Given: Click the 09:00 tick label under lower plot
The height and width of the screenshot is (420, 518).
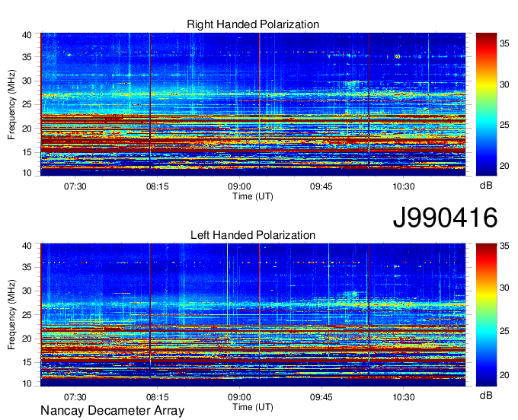Looking at the screenshot, I should [x=239, y=397].
